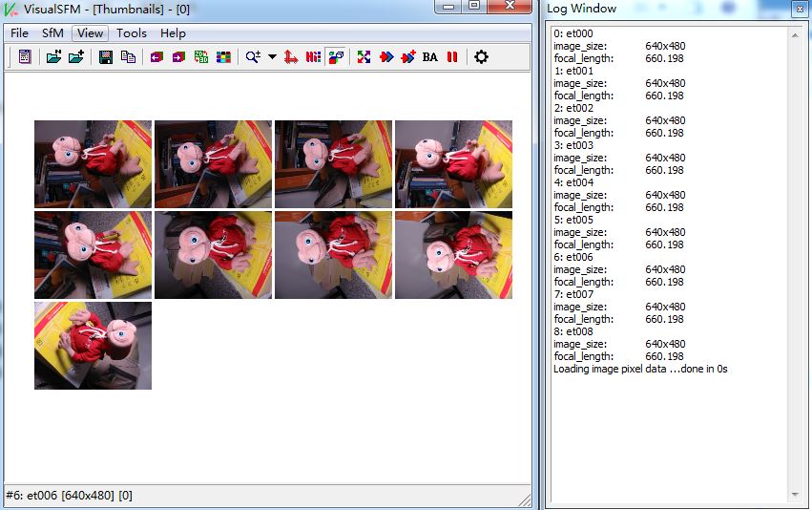Go to previous image with purple left arrow
The width and height of the screenshot is (812, 510).
pyautogui.click(x=156, y=57)
